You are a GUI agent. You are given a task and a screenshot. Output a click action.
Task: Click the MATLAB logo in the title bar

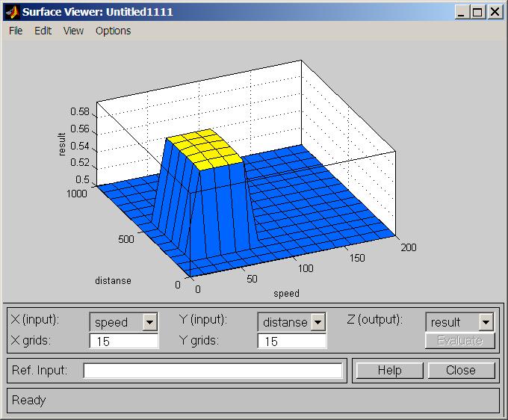(x=11, y=11)
